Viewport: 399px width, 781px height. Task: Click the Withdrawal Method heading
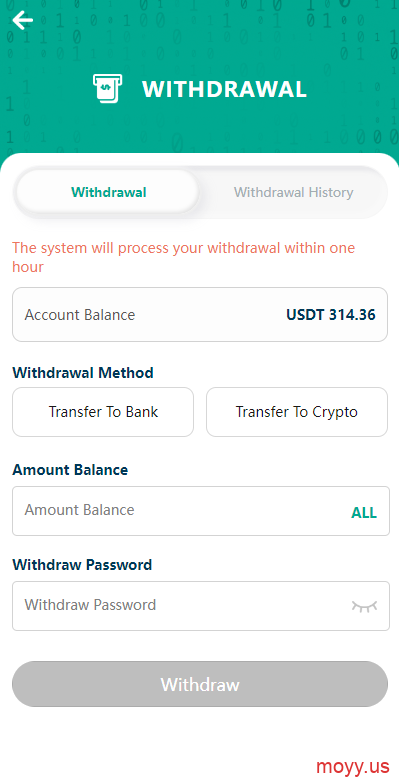pos(83,373)
